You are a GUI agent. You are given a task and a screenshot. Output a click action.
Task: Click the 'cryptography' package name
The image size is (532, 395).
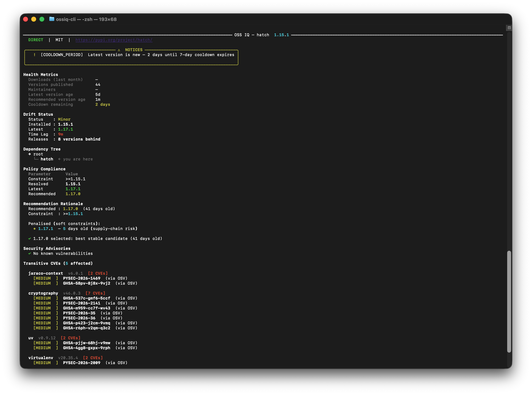[43, 293]
